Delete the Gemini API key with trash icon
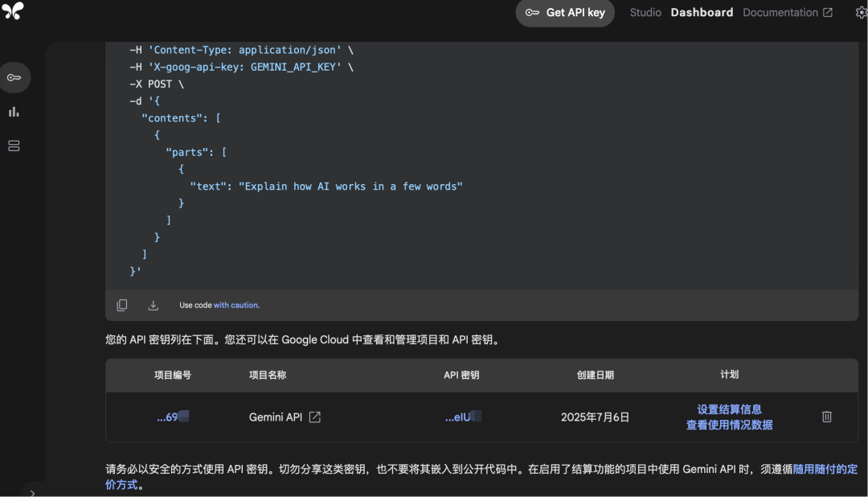Image resolution: width=868 pixels, height=497 pixels. click(x=826, y=417)
